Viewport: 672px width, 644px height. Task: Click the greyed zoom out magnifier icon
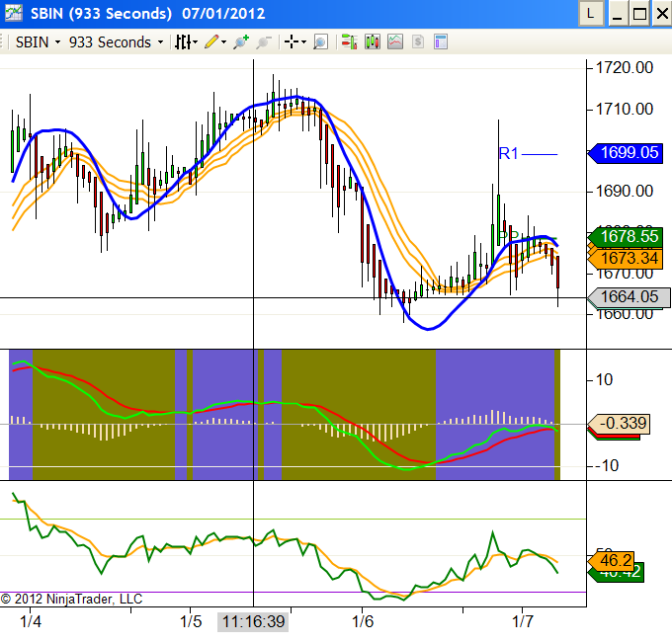264,42
